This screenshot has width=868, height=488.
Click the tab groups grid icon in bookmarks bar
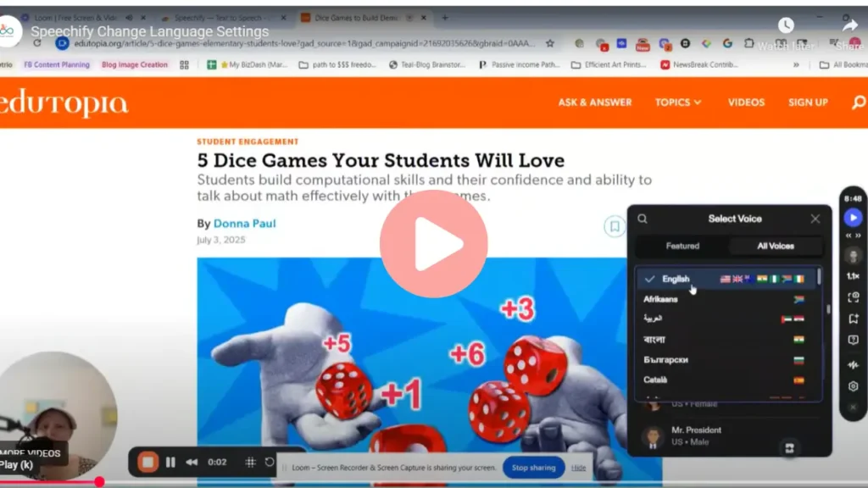[x=184, y=64]
